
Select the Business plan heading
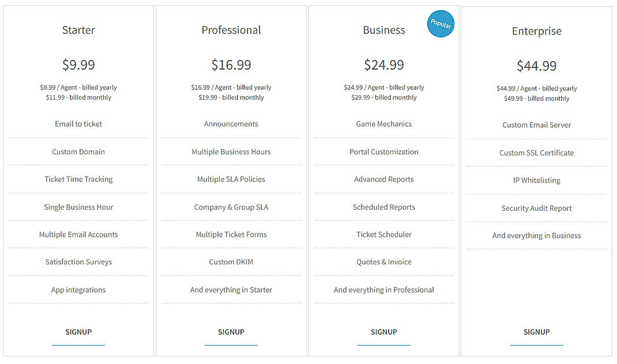tap(384, 29)
